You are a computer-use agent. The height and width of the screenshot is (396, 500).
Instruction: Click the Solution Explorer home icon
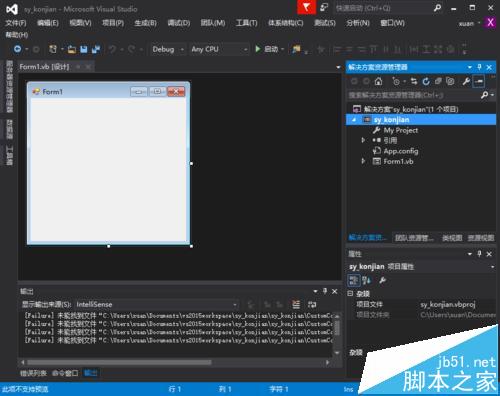[x=378, y=81]
